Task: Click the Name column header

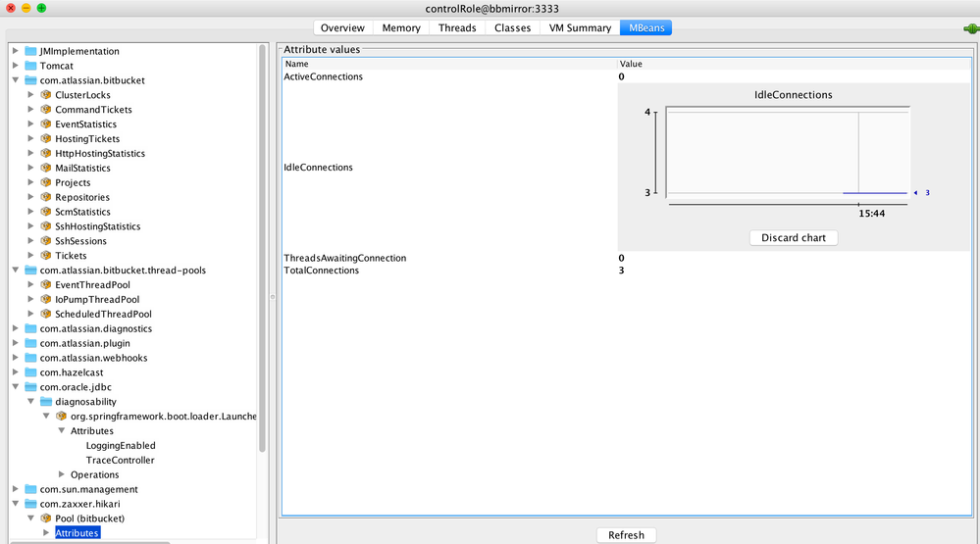Action: [x=450, y=64]
